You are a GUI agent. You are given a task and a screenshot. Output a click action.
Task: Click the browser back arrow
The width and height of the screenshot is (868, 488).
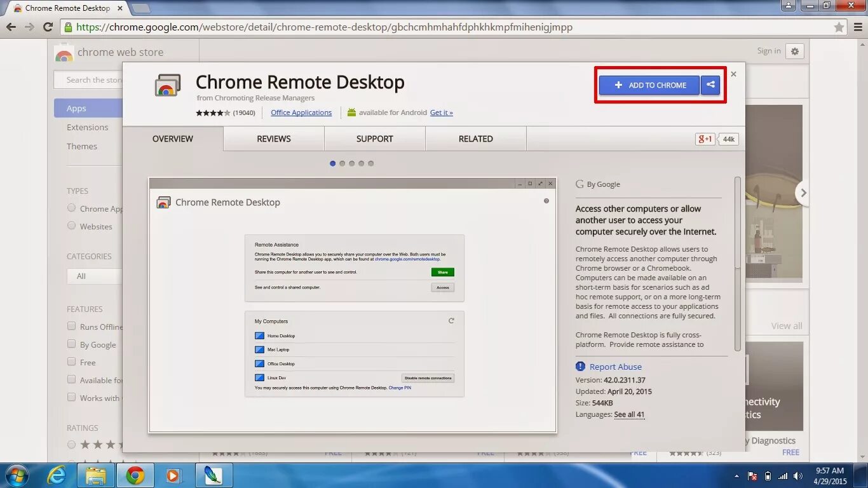pyautogui.click(x=11, y=27)
